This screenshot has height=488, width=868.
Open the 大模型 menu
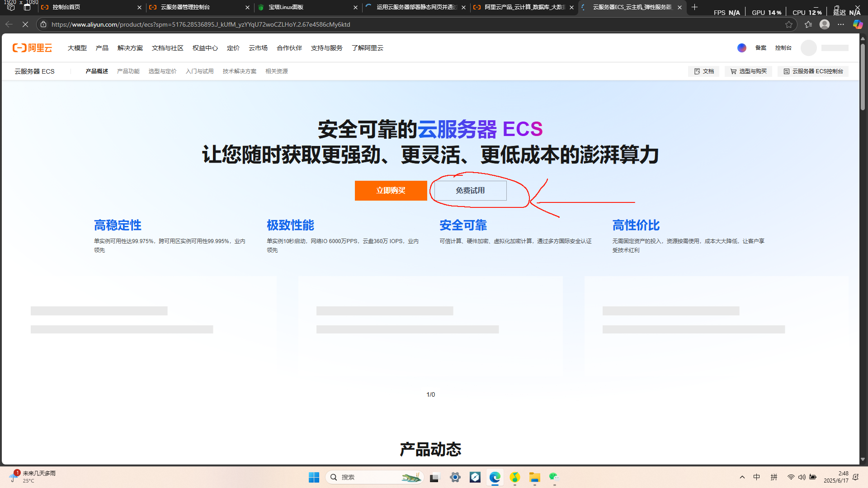(77, 48)
